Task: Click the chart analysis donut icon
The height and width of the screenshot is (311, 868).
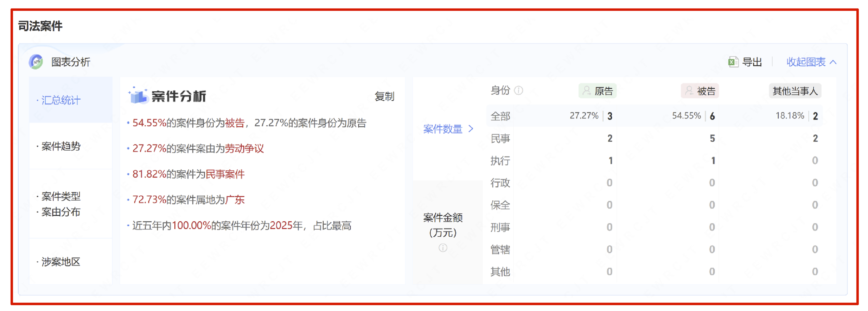Action: 36,62
